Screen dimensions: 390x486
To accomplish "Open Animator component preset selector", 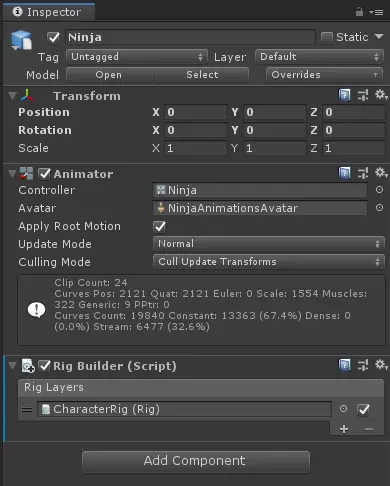I will (x=363, y=173).
